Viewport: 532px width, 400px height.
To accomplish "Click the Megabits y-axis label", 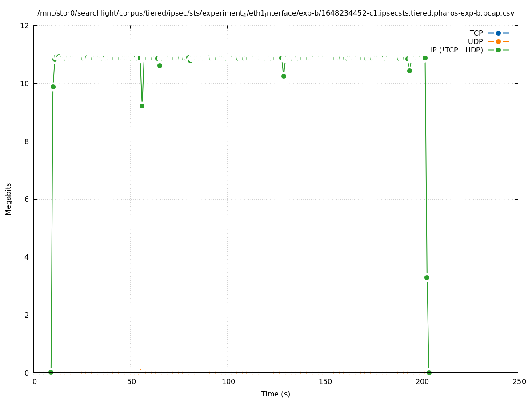I will point(8,199).
